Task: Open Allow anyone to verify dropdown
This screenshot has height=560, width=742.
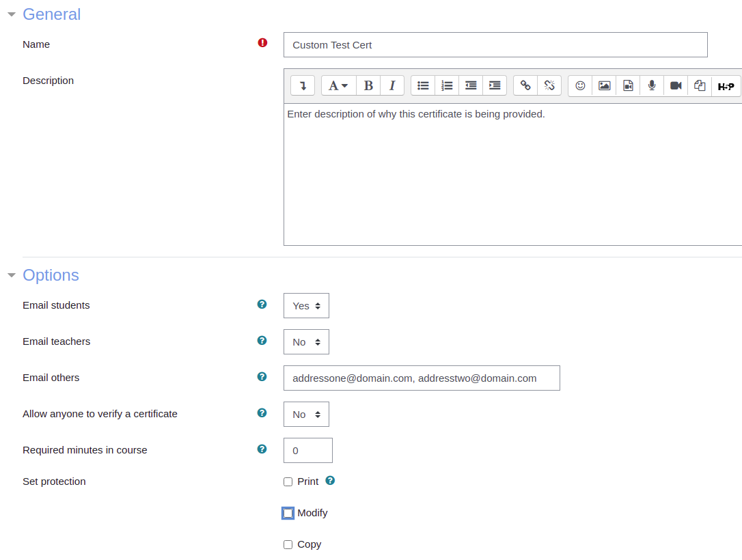Action: (306, 415)
